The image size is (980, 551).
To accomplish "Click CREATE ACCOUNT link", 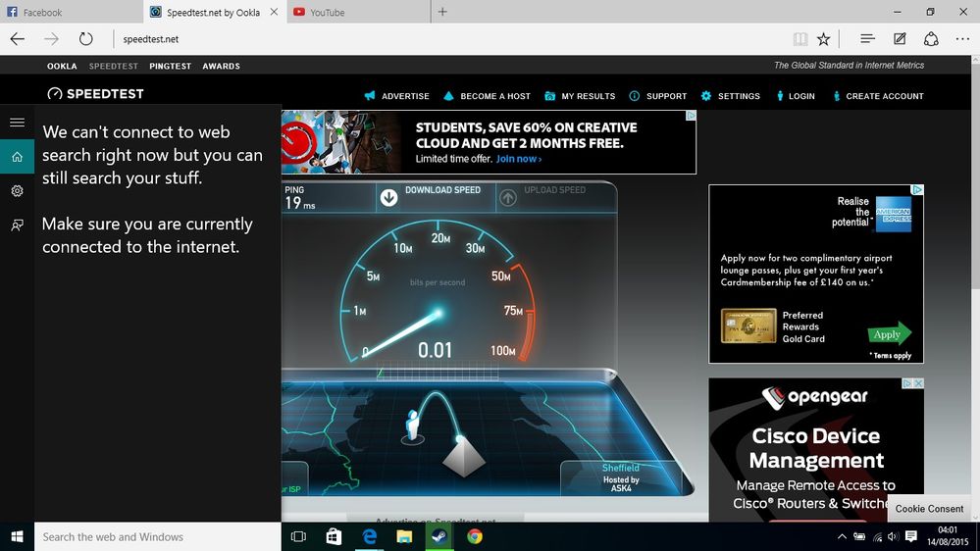I will (879, 96).
